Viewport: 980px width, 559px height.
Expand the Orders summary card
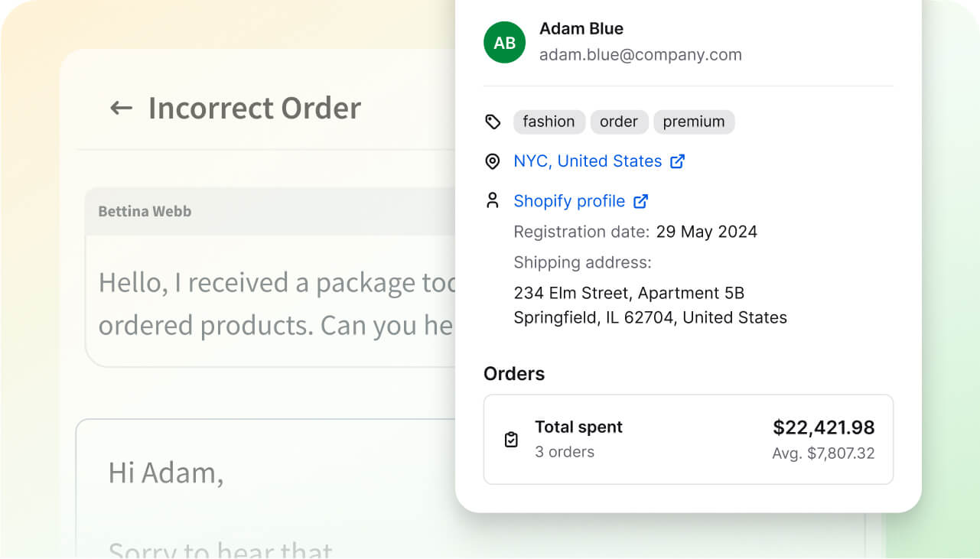[688, 439]
